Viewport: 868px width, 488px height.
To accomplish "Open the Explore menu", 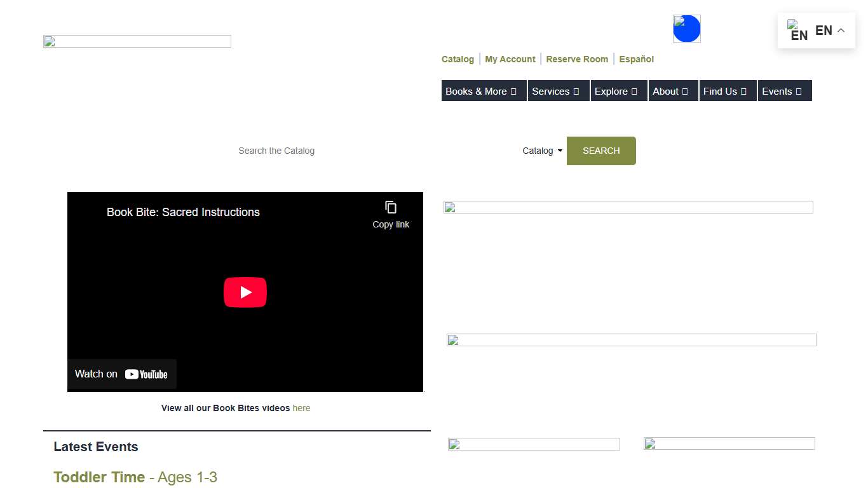I will click(x=618, y=91).
